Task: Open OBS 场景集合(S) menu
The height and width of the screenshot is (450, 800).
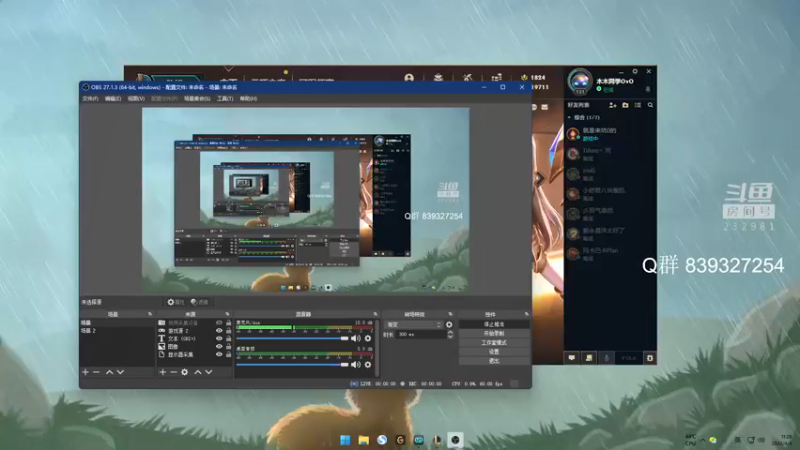Action: point(197,98)
